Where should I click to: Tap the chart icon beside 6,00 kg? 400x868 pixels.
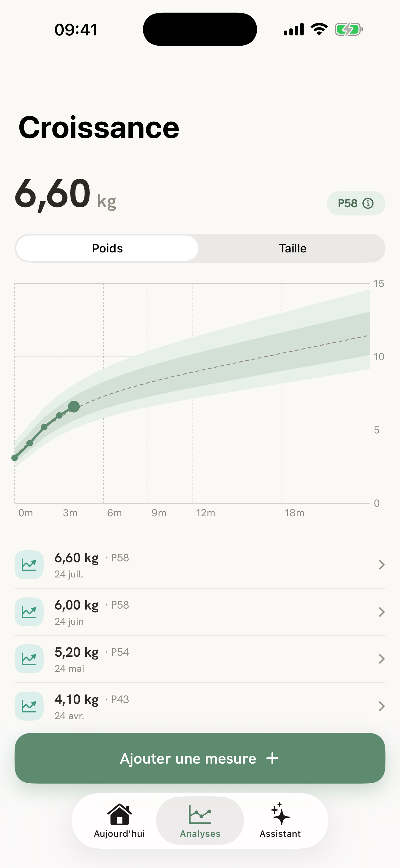(x=29, y=612)
